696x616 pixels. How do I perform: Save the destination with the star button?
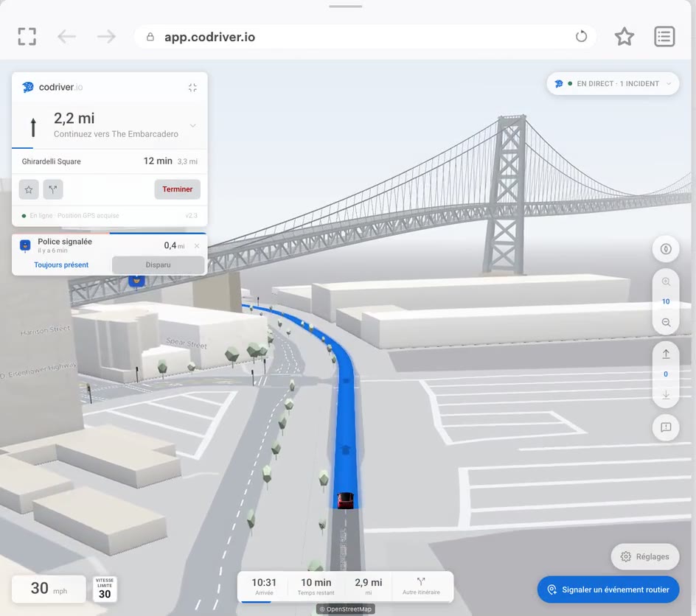click(29, 190)
